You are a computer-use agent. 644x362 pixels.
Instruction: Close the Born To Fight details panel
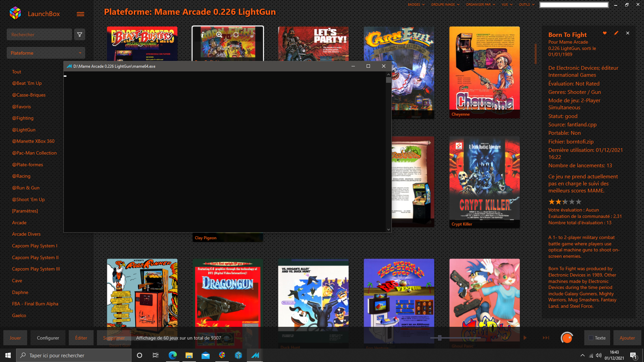(628, 33)
